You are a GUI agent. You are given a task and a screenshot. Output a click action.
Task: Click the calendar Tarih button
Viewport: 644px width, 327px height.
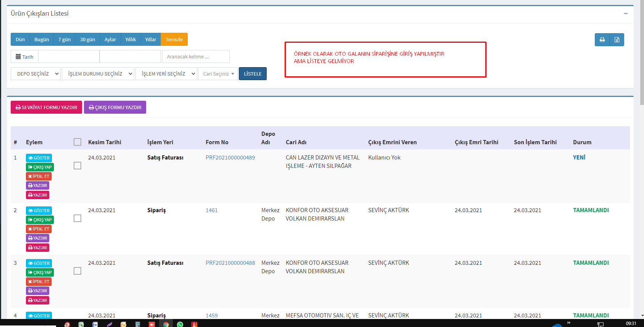tap(24, 57)
